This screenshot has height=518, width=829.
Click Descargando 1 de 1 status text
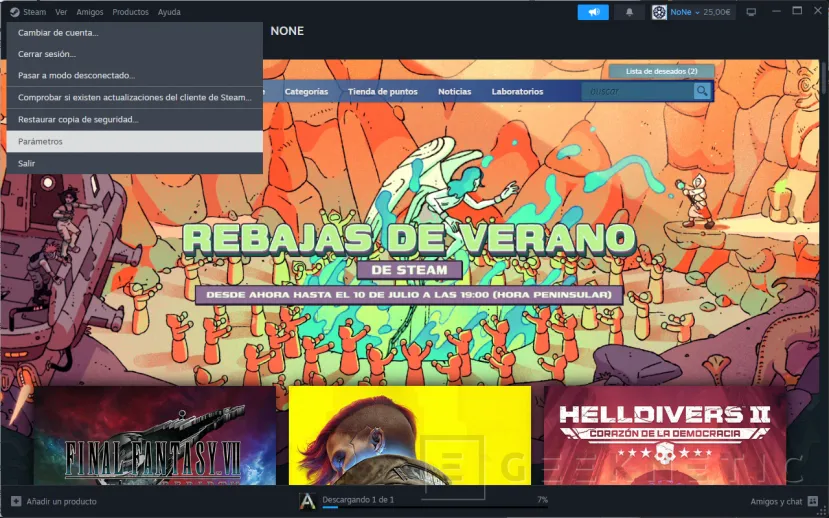tap(358, 500)
